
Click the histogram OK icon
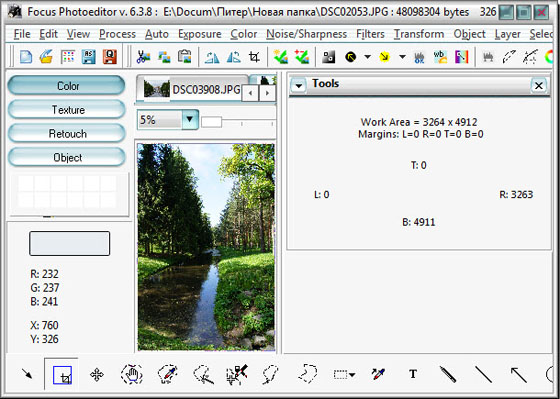419,57
